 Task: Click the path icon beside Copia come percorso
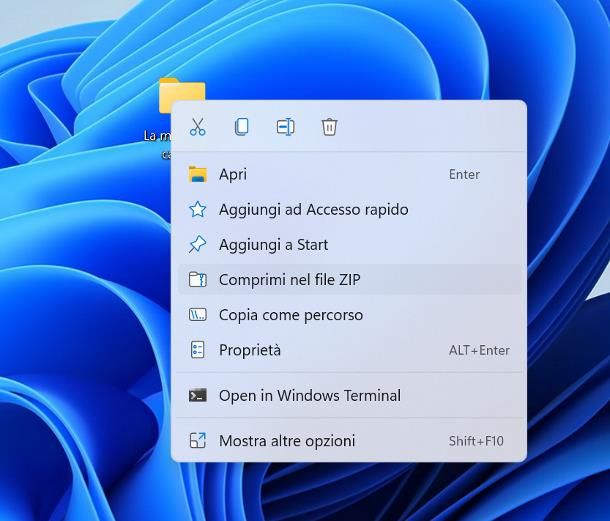coord(198,315)
